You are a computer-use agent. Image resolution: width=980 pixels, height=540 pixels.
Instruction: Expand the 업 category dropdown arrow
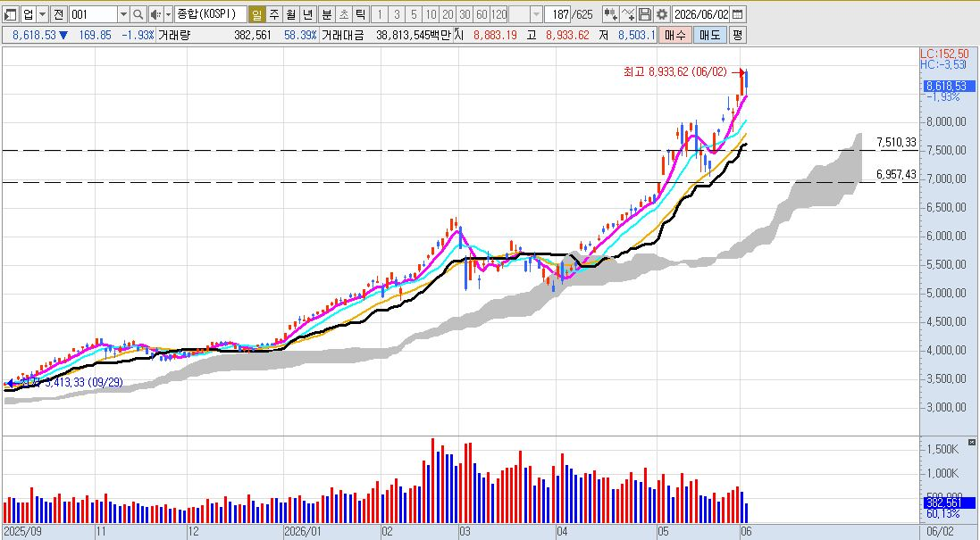pyautogui.click(x=43, y=13)
